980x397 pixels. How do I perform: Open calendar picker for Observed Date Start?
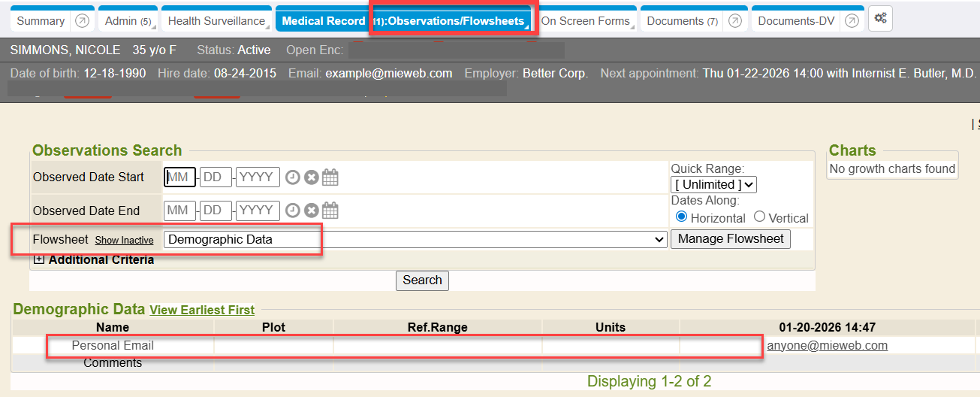coord(330,177)
